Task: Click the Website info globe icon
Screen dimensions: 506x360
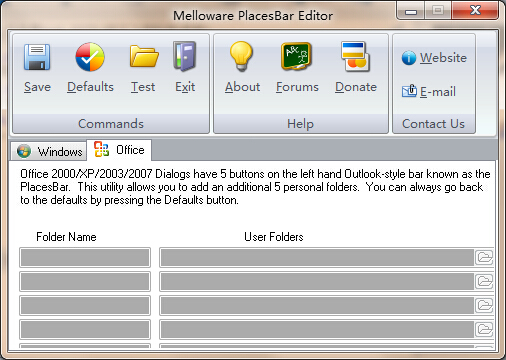Action: [x=409, y=58]
